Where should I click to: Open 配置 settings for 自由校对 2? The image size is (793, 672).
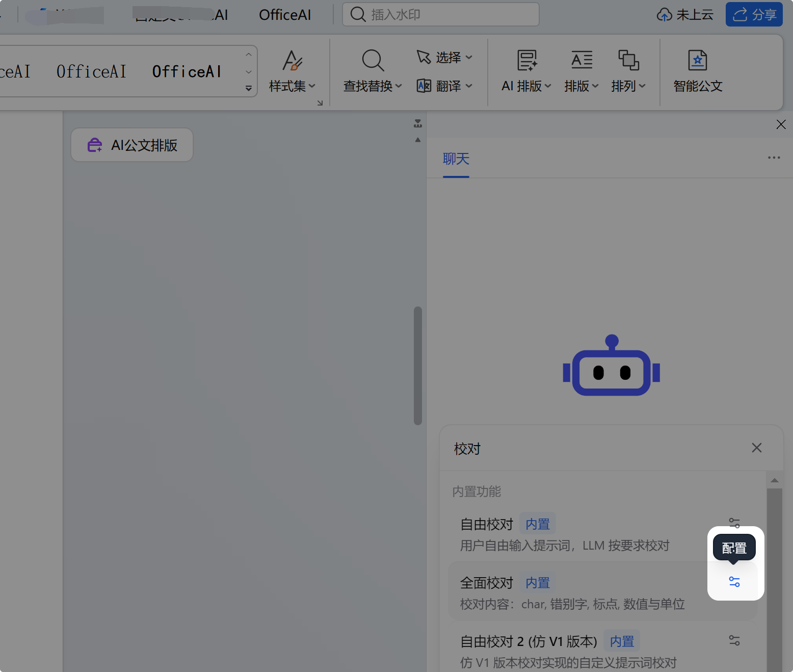point(734,640)
